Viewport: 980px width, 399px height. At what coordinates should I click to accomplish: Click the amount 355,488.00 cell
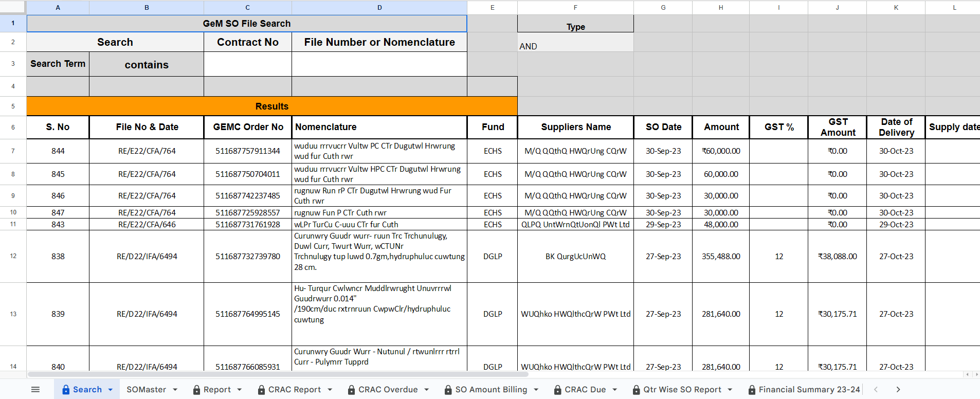(x=721, y=256)
